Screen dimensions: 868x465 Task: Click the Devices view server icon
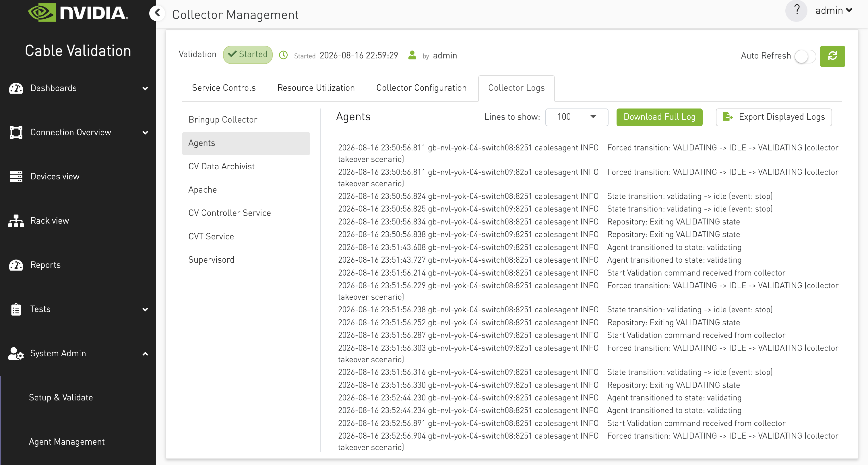click(16, 177)
